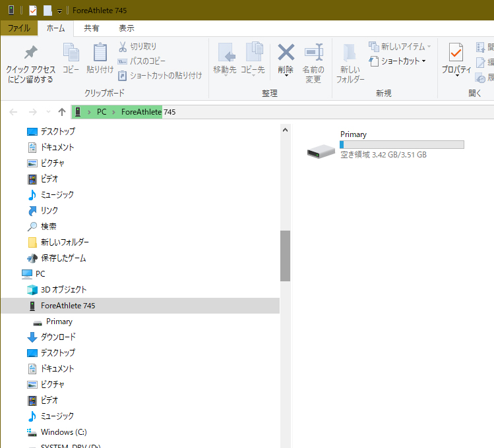Click the Properties (プロパティ) icon
This screenshot has width=494, height=448.
pyautogui.click(x=456, y=52)
